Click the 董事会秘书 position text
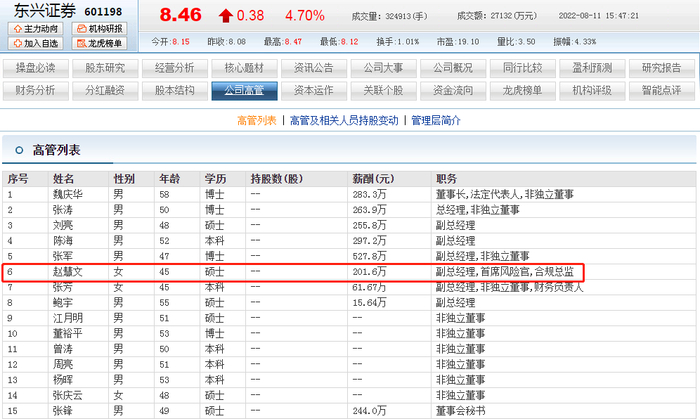The height and width of the screenshot is (419, 700). [461, 411]
